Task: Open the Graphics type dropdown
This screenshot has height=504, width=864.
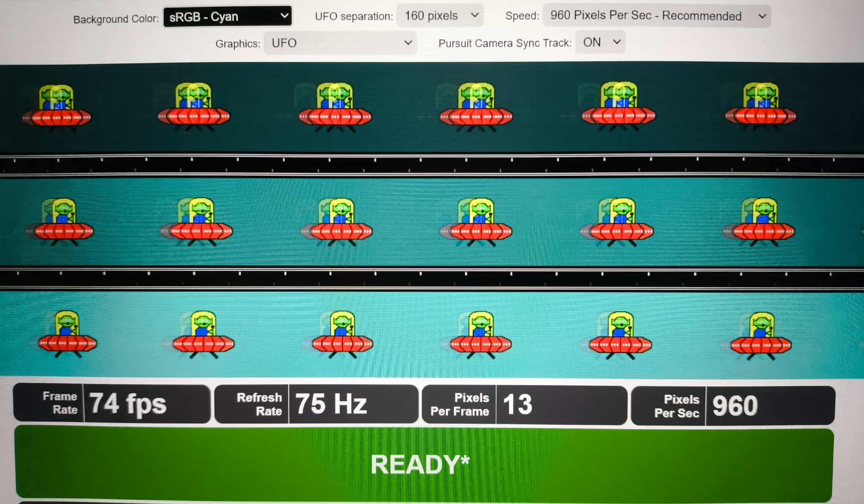Action: pos(340,43)
